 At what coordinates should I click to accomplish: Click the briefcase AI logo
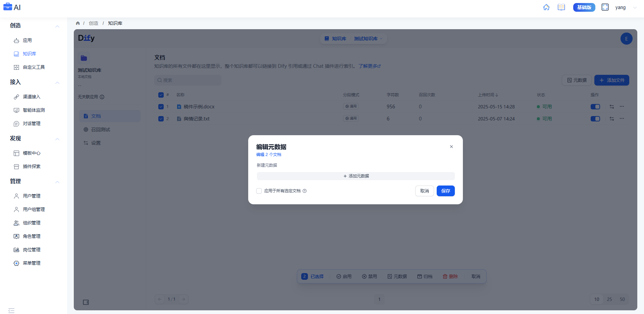coord(12,7)
